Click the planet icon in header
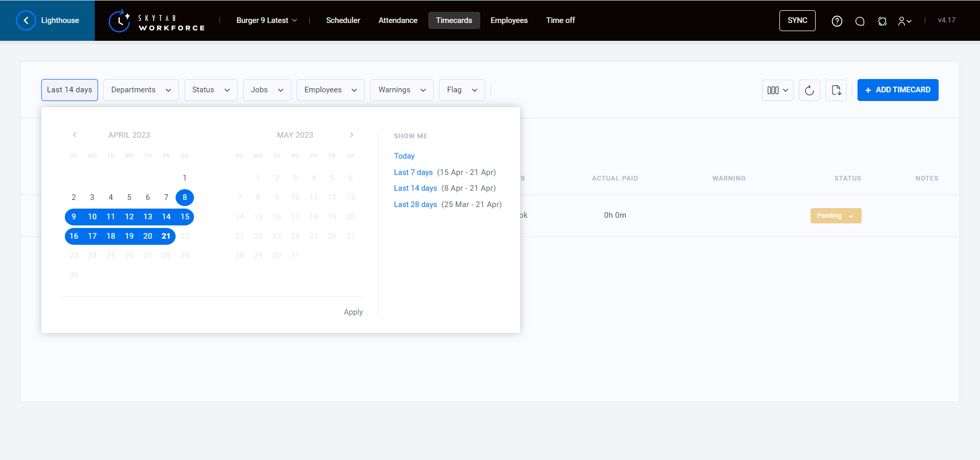 pyautogui.click(x=882, y=21)
